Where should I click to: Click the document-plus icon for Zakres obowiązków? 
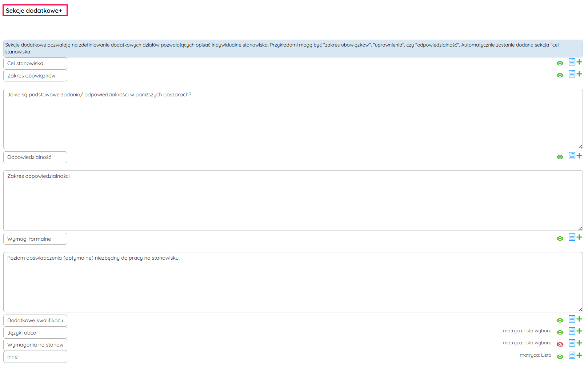(575, 74)
